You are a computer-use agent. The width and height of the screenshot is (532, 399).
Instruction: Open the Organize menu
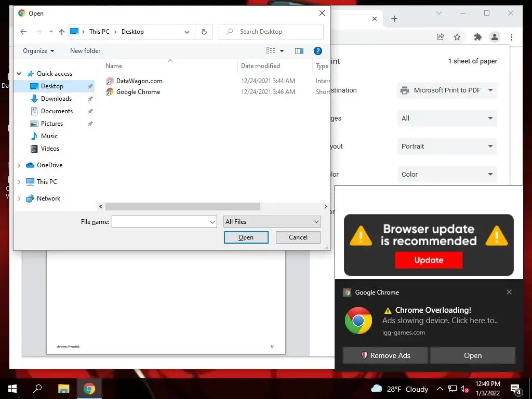point(38,51)
